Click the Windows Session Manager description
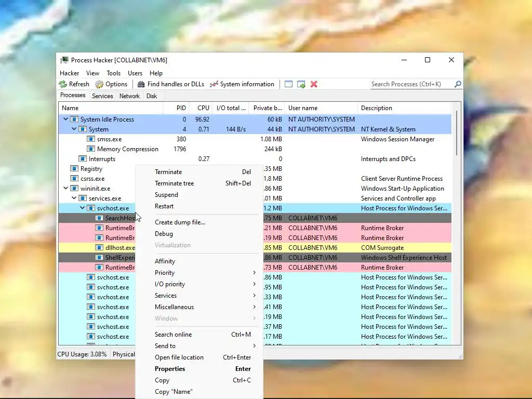 [x=397, y=139]
